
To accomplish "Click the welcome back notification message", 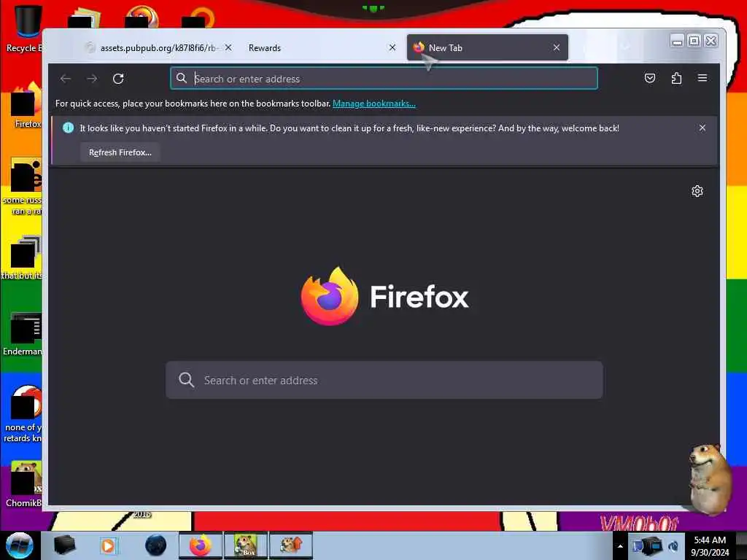I will [x=349, y=128].
